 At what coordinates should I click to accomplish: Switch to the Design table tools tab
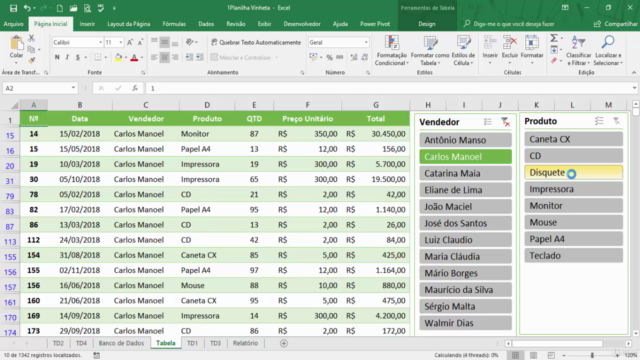point(427,24)
